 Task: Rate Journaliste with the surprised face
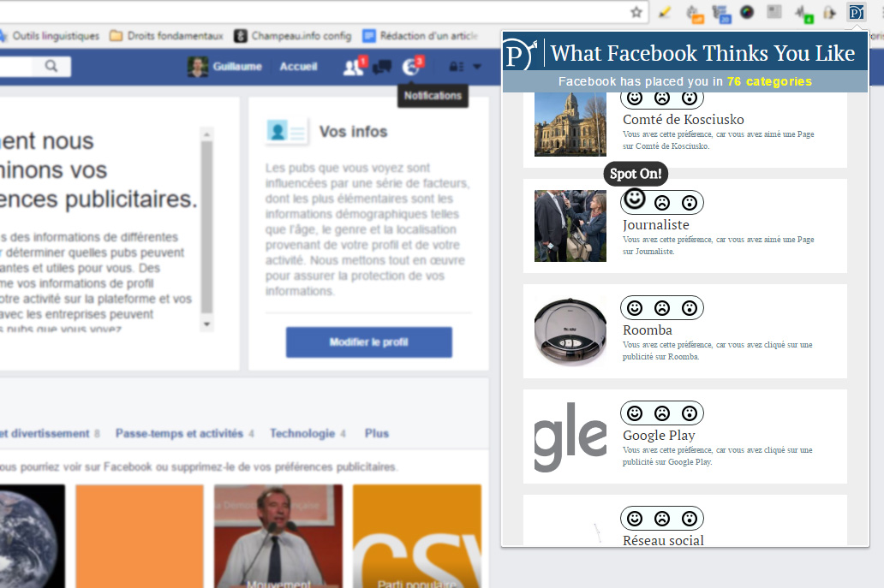tap(689, 203)
